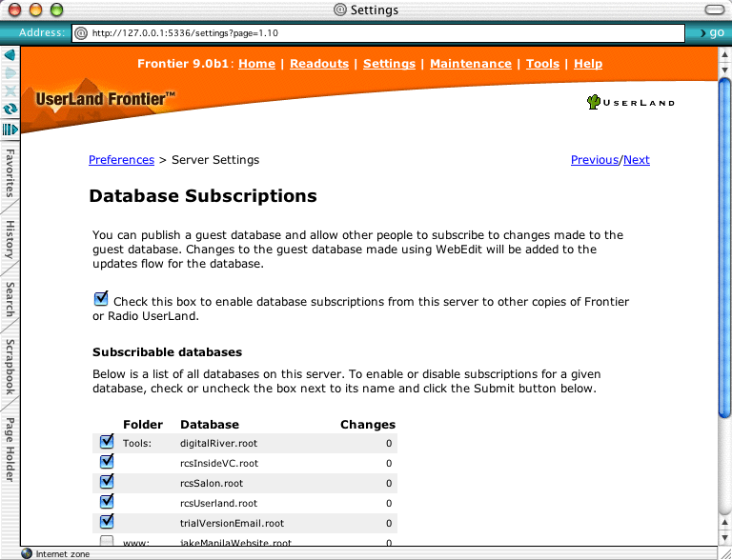Click the toolbar toggle pill button in the title bar
The image size is (732, 560).
point(714,10)
